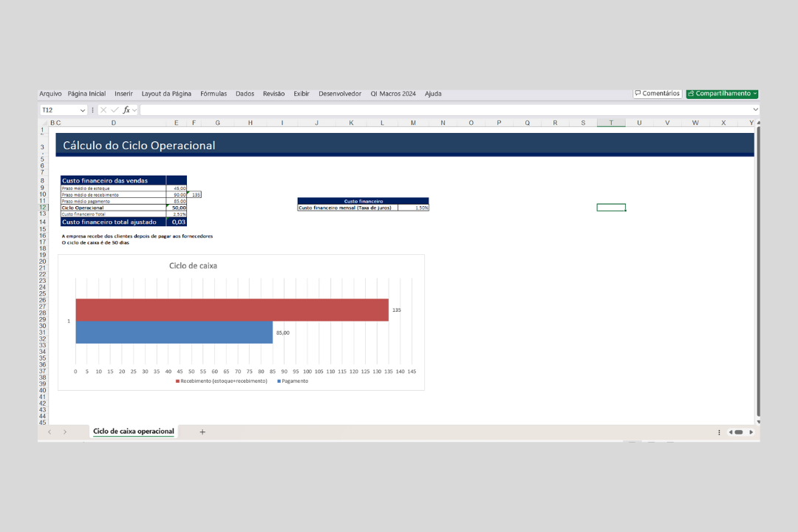Click the horizontal scroll right arrow
798x532 pixels.
coord(751,432)
